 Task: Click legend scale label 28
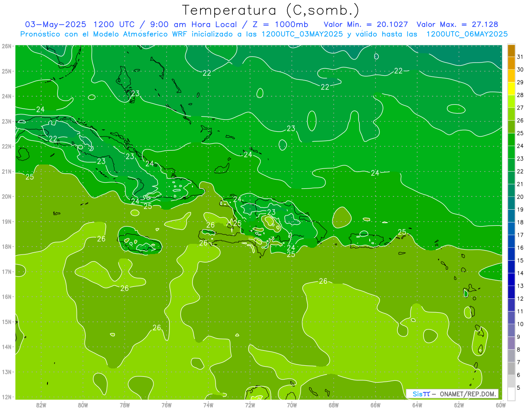[x=520, y=95]
